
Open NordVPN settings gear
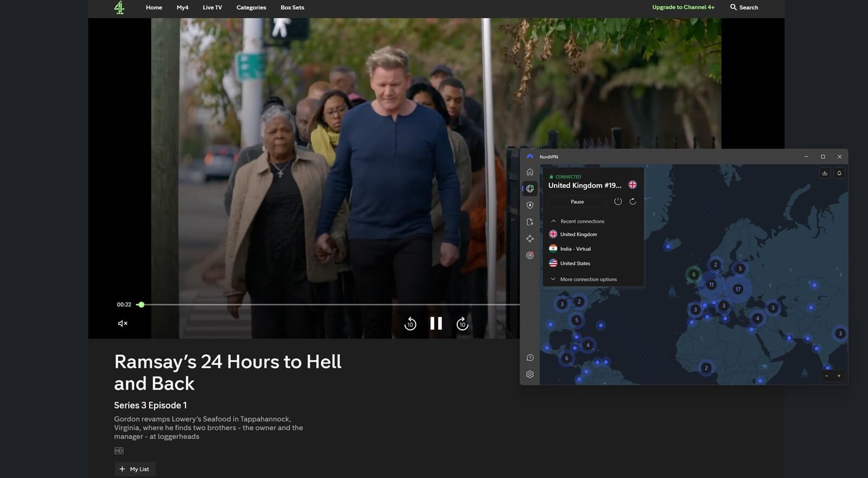530,374
